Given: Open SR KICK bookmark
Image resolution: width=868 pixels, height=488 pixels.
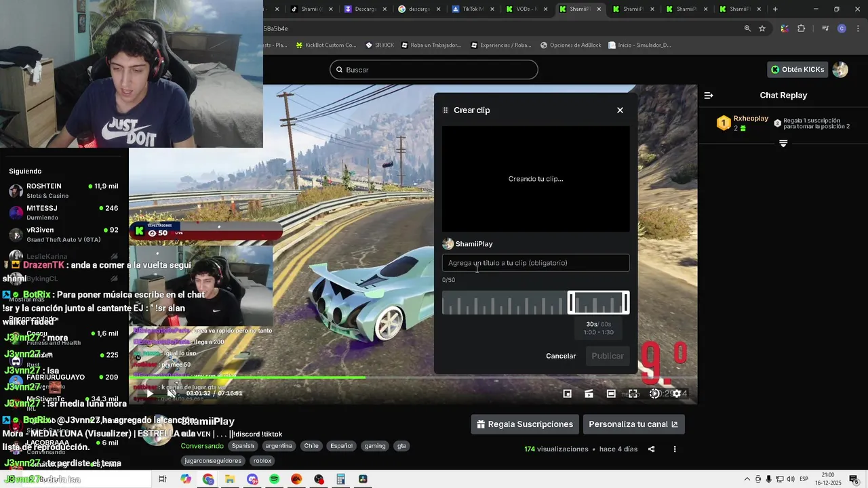Looking at the screenshot, I should tap(379, 45).
